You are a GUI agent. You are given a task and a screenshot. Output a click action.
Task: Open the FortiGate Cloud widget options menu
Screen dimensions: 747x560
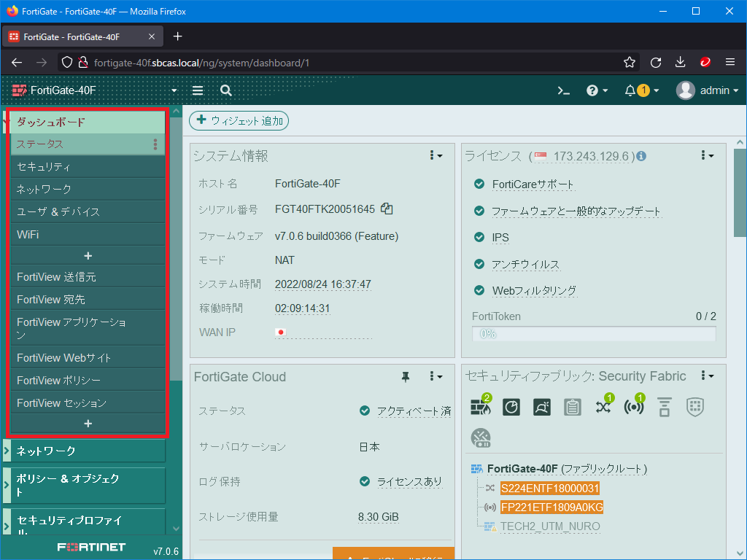coord(436,376)
